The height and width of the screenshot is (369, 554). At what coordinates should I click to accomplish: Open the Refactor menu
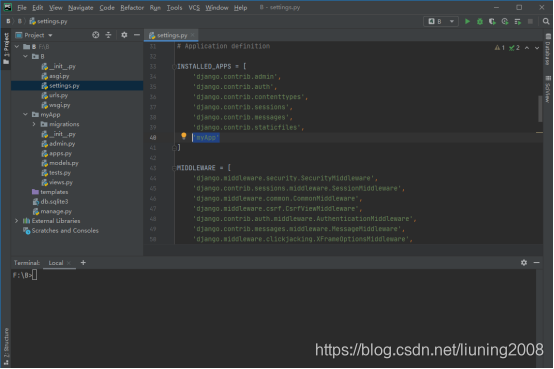point(132,7)
